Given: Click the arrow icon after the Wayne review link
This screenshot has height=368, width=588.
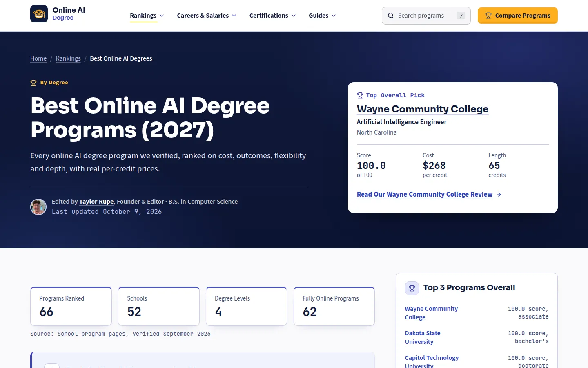Looking at the screenshot, I should [499, 195].
